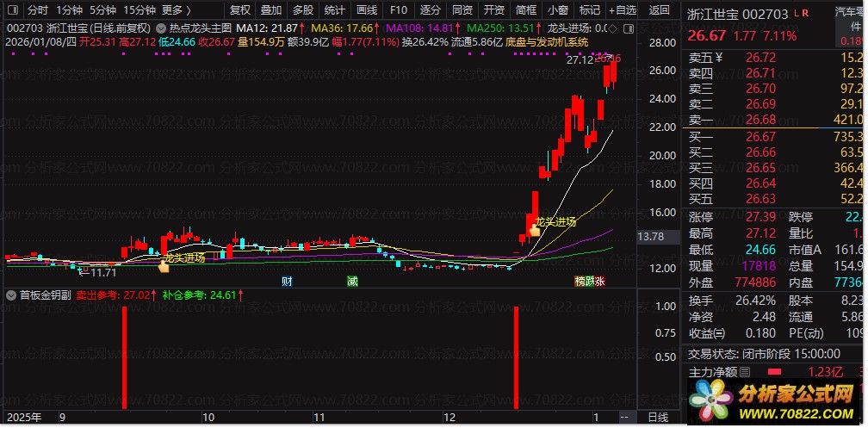Click the 跌 marker at chart bottom
This screenshot has height=428, width=868.
(x=590, y=282)
